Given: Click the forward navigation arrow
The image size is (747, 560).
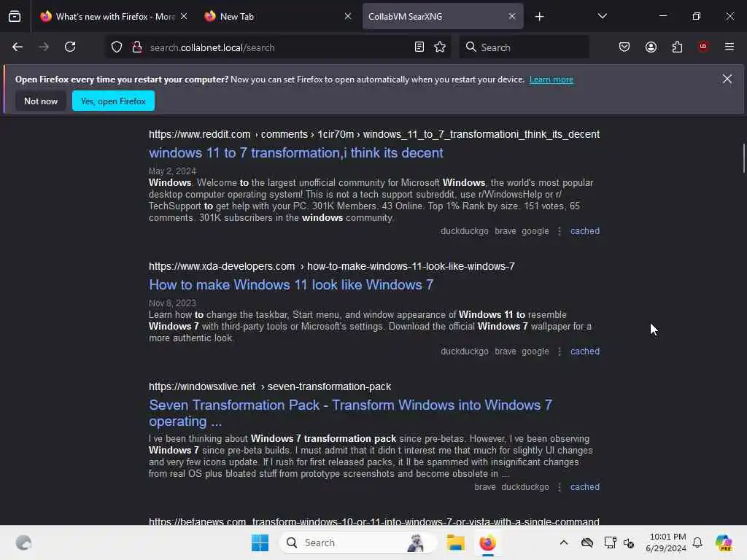Looking at the screenshot, I should (43, 47).
